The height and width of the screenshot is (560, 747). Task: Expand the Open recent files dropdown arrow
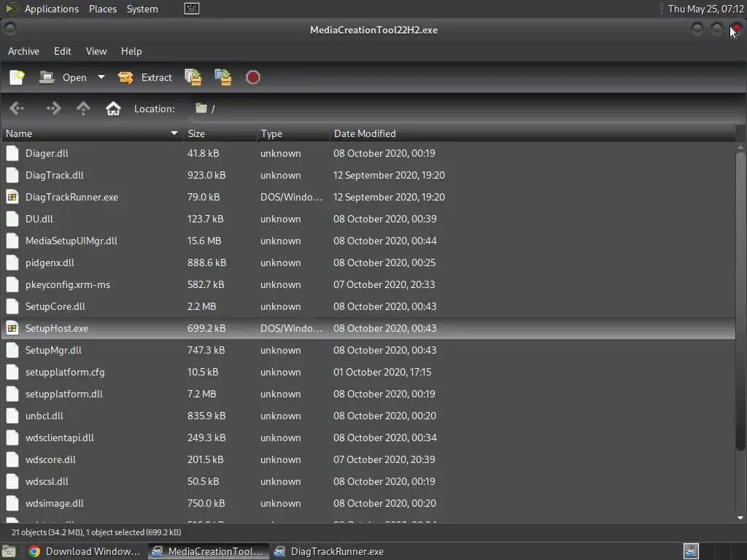coord(101,77)
